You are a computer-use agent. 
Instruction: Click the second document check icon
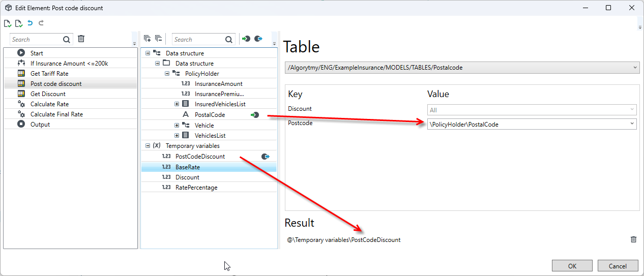[19, 23]
